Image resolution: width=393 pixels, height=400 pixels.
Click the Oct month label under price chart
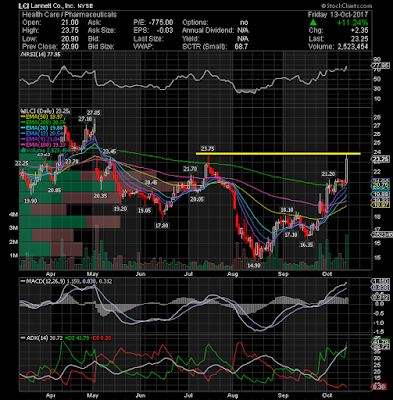[x=327, y=274]
